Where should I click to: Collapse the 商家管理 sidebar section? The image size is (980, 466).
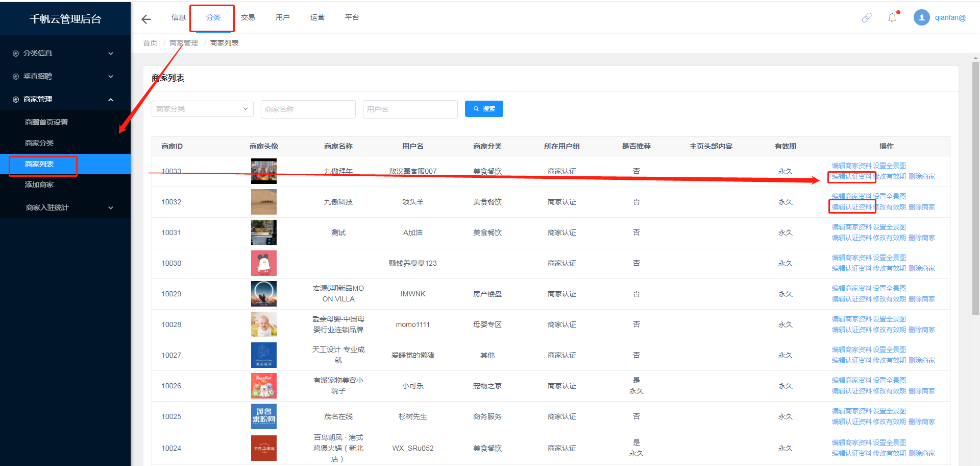click(111, 100)
